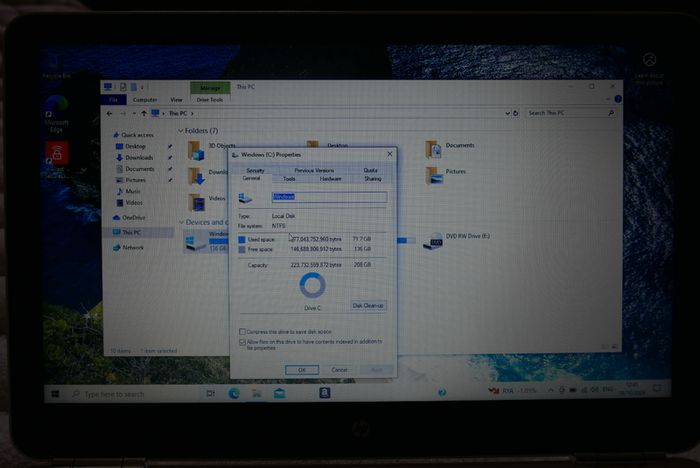700x468 pixels.
Task: Launch Microsoft Edge from the desktop shortcut
Action: [56, 114]
